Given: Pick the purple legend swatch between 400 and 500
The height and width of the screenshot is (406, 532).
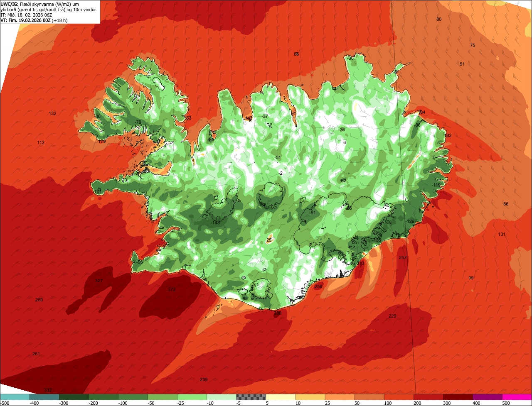Looking at the screenshot, I should [x=488, y=397].
